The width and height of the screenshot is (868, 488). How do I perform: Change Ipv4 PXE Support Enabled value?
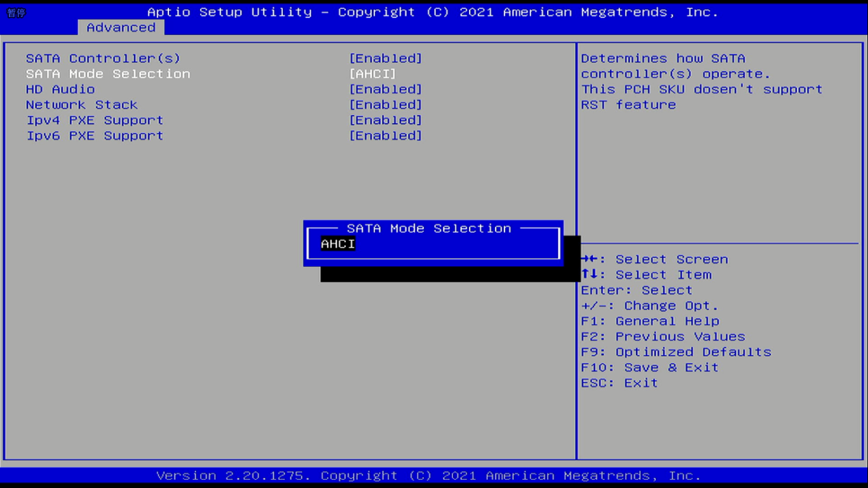click(x=385, y=120)
